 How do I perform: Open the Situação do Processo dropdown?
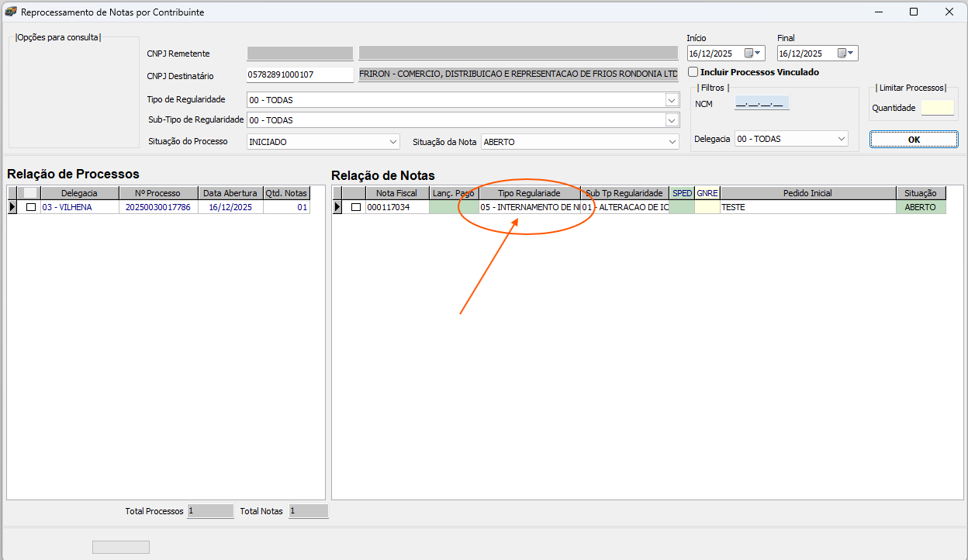pyautogui.click(x=392, y=142)
